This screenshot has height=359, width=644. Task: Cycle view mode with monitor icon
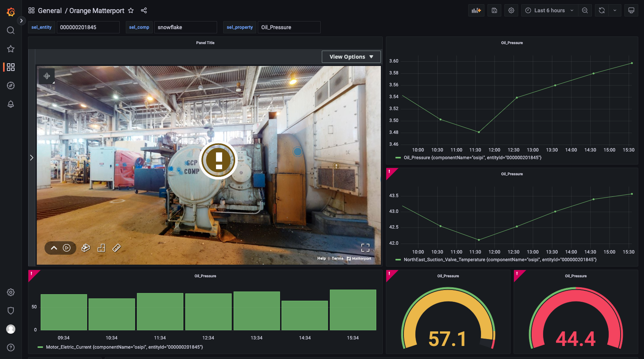pyautogui.click(x=631, y=10)
